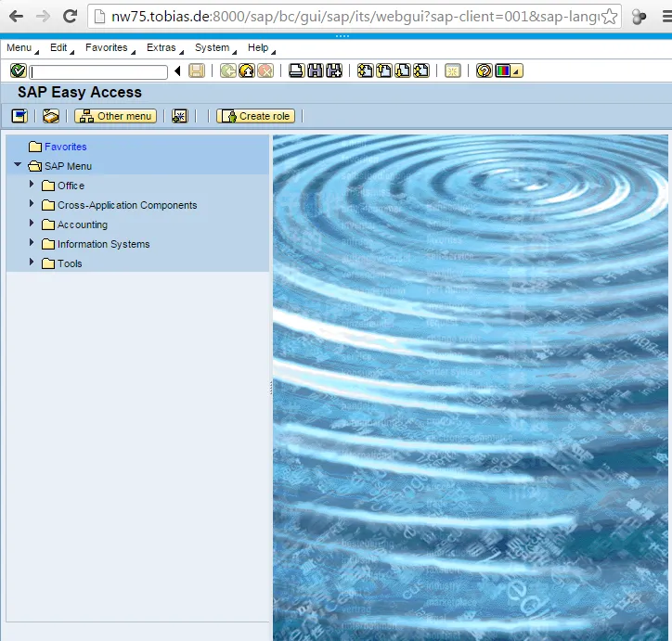Select the Favorites folder in tree
This screenshot has height=641, width=672.
[x=65, y=147]
